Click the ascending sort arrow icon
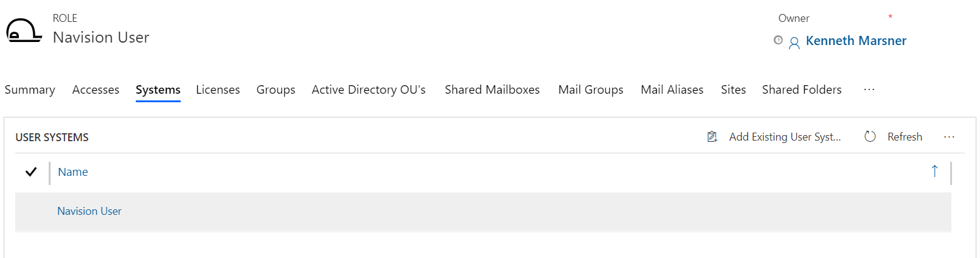 pos(934,172)
